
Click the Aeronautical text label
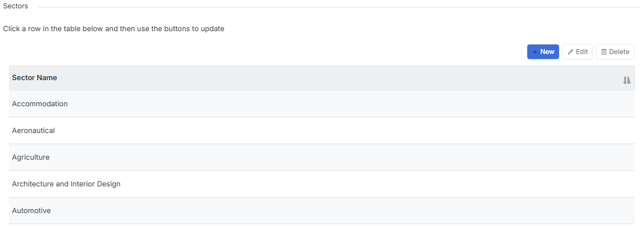[x=33, y=130]
